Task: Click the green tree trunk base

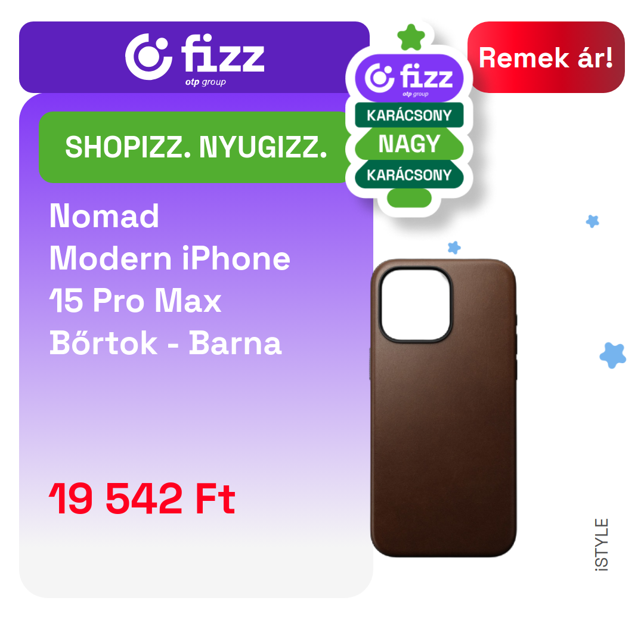Action: click(x=409, y=198)
